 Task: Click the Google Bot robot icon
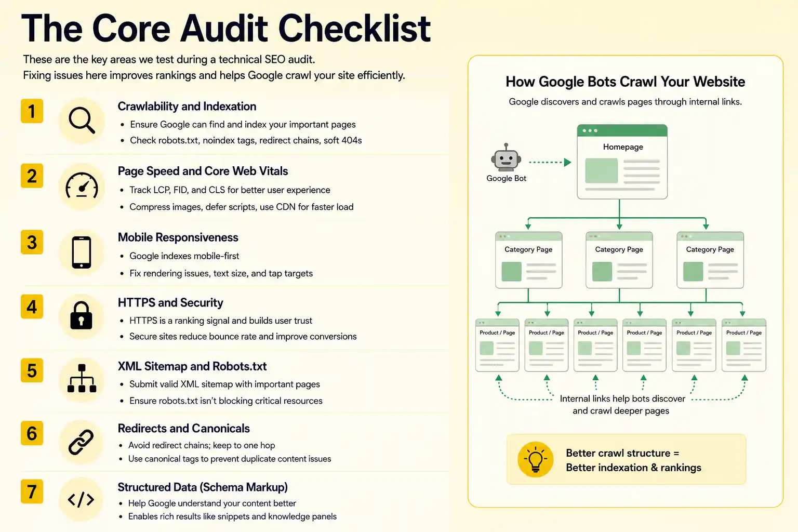coord(506,157)
